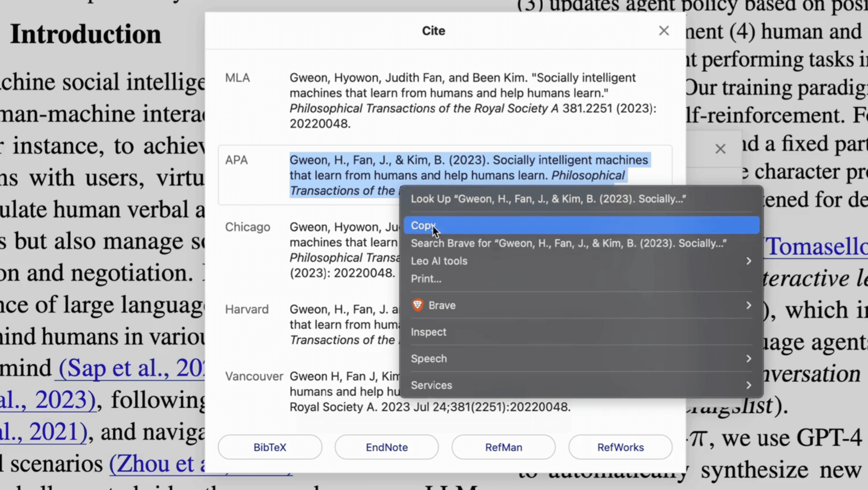Viewport: 868px width, 490px height.
Task: Expand the Brave submenu chevron
Action: [749, 305]
